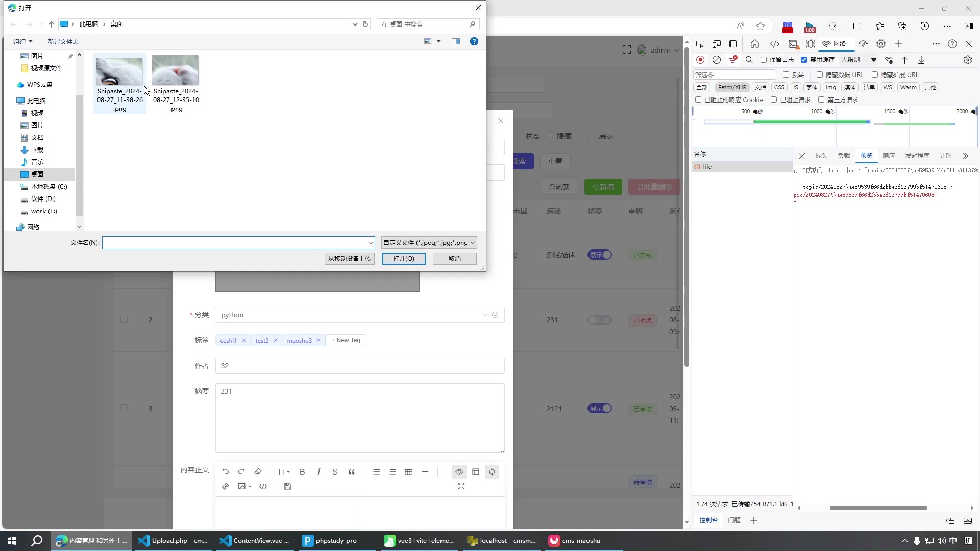Toggle editor preview eye icon
Viewport: 980px width, 551px height.
pyautogui.click(x=459, y=472)
